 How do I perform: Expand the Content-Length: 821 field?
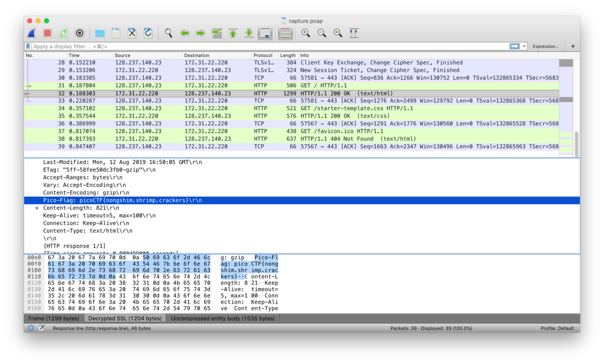tap(37, 208)
